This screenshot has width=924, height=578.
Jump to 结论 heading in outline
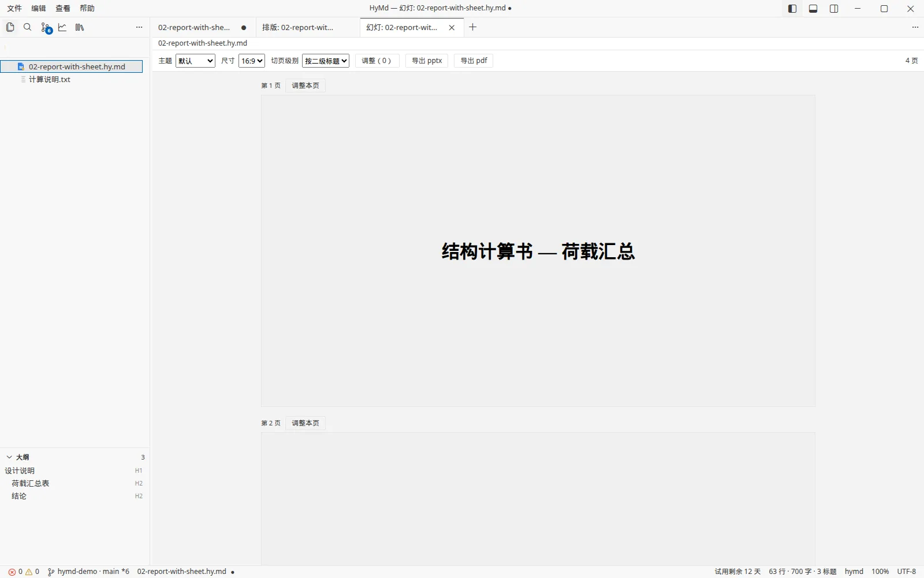coord(74,496)
